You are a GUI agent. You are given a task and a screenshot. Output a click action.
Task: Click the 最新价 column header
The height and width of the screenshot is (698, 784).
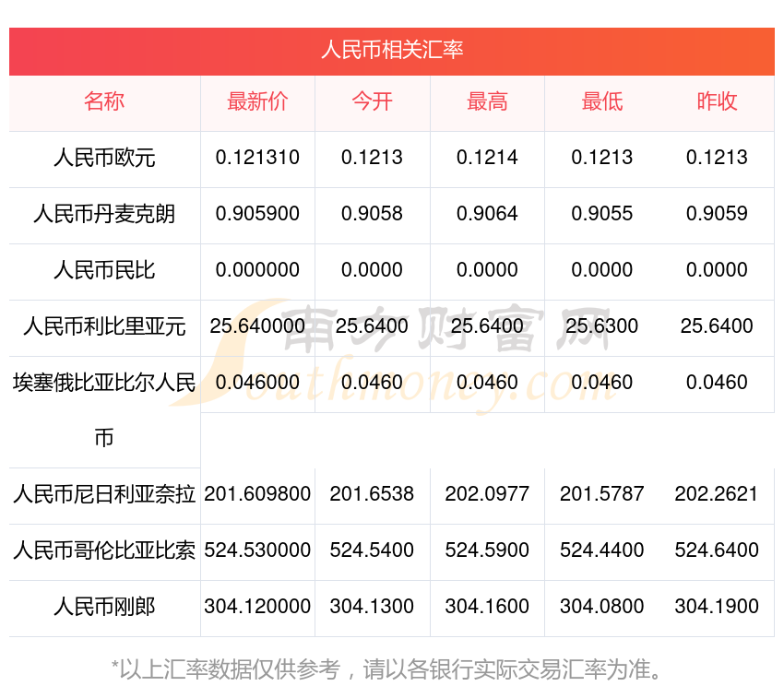point(257,101)
